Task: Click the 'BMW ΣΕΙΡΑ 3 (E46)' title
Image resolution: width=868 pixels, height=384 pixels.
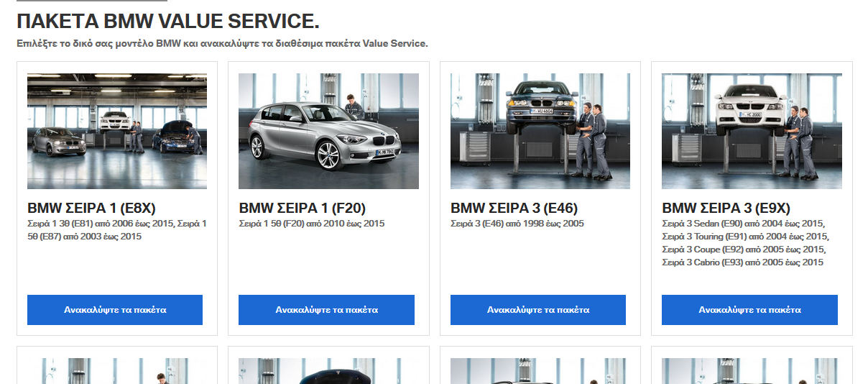Action: tap(514, 209)
